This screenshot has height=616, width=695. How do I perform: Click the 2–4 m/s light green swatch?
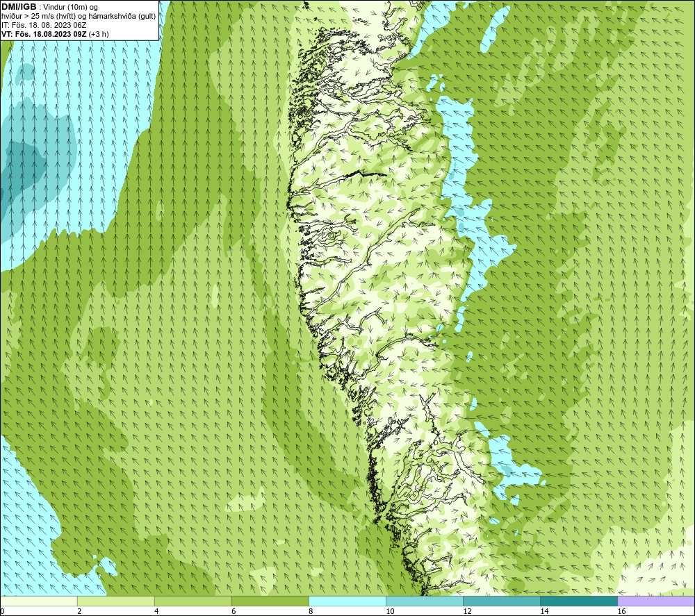116,601
